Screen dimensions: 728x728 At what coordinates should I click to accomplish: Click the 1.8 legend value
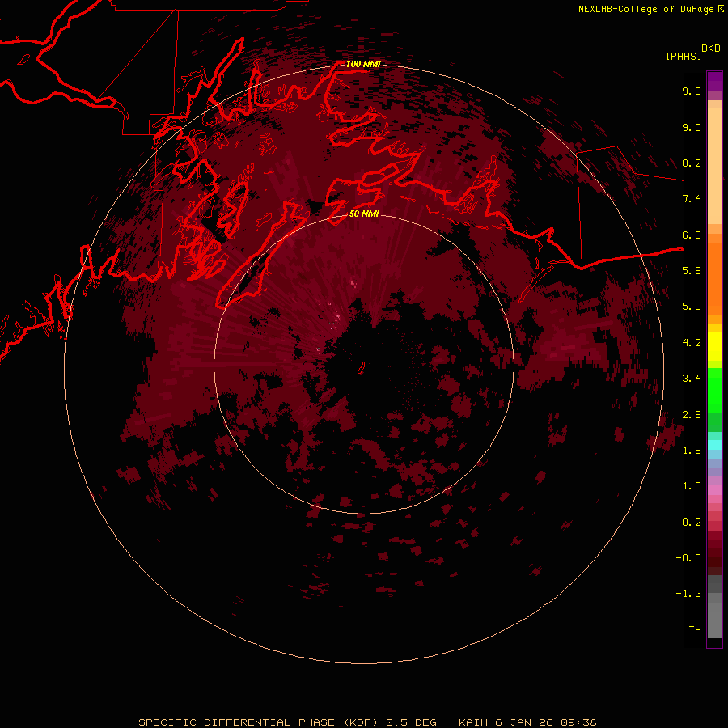[692, 451]
